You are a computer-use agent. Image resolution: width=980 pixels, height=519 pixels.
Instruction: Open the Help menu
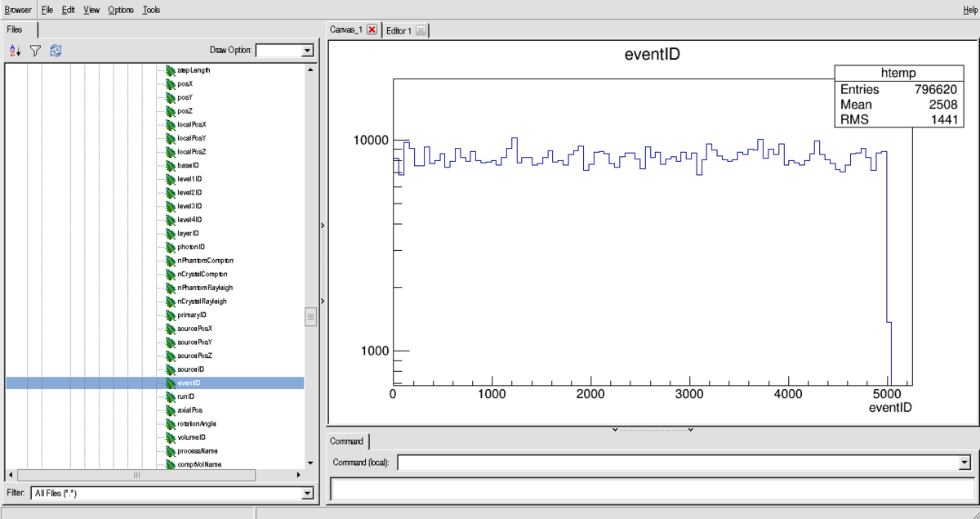[x=969, y=10]
